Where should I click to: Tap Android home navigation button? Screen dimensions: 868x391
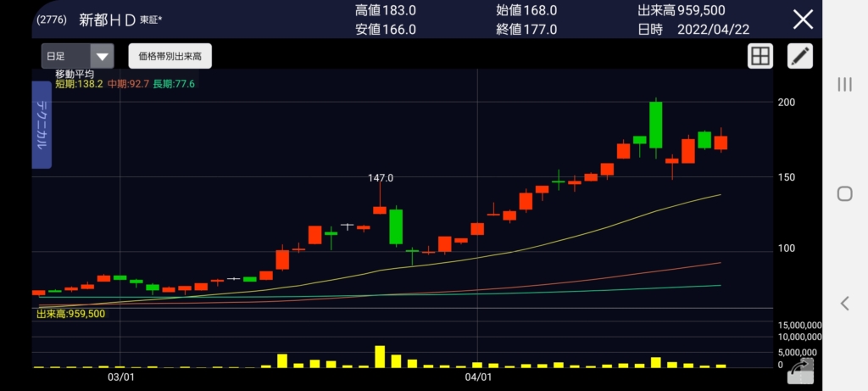click(x=845, y=194)
